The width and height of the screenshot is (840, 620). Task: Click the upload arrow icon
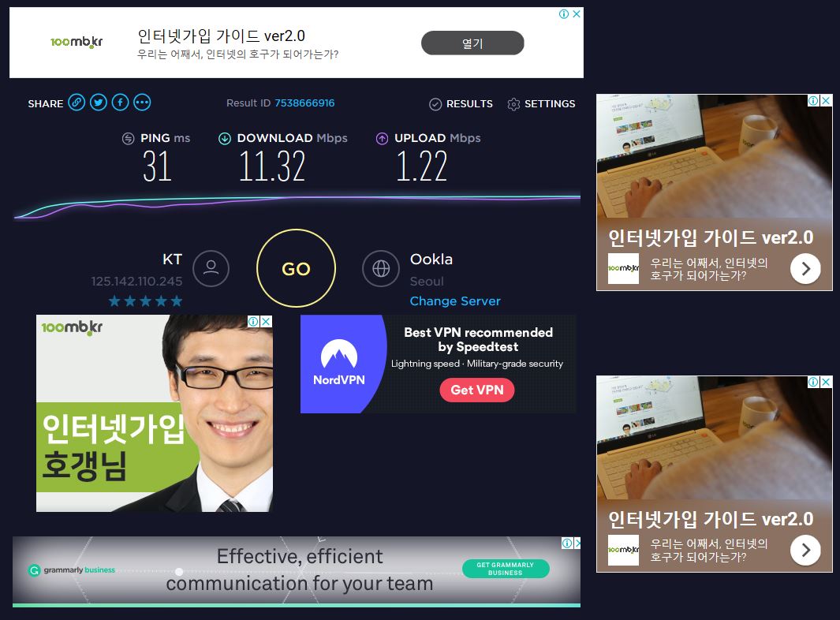click(382, 139)
